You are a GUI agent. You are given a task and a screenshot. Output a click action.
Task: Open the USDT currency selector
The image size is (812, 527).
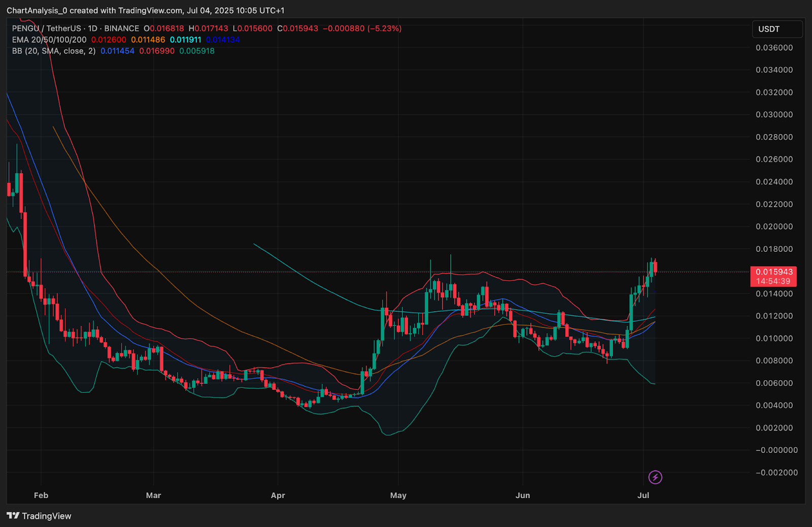[776, 29]
